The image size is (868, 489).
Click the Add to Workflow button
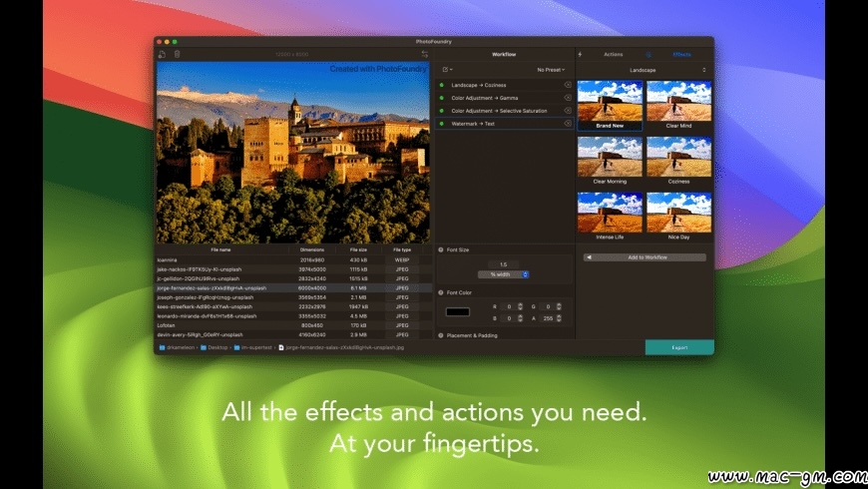pos(645,257)
